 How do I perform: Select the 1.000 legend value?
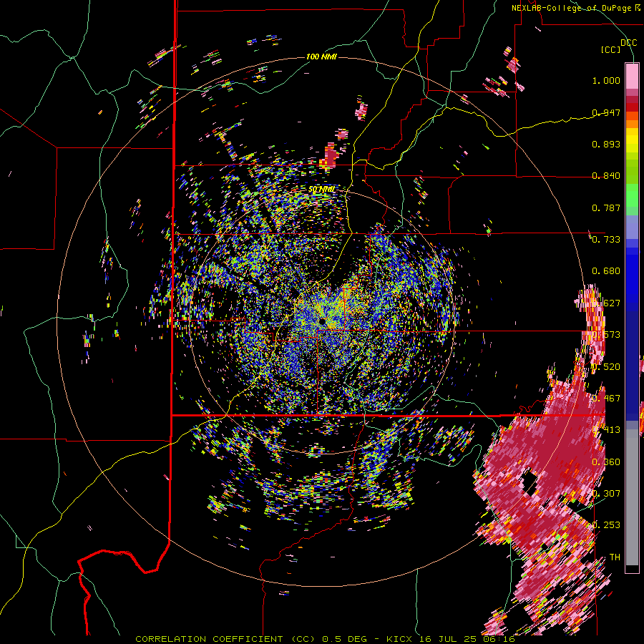(606, 80)
